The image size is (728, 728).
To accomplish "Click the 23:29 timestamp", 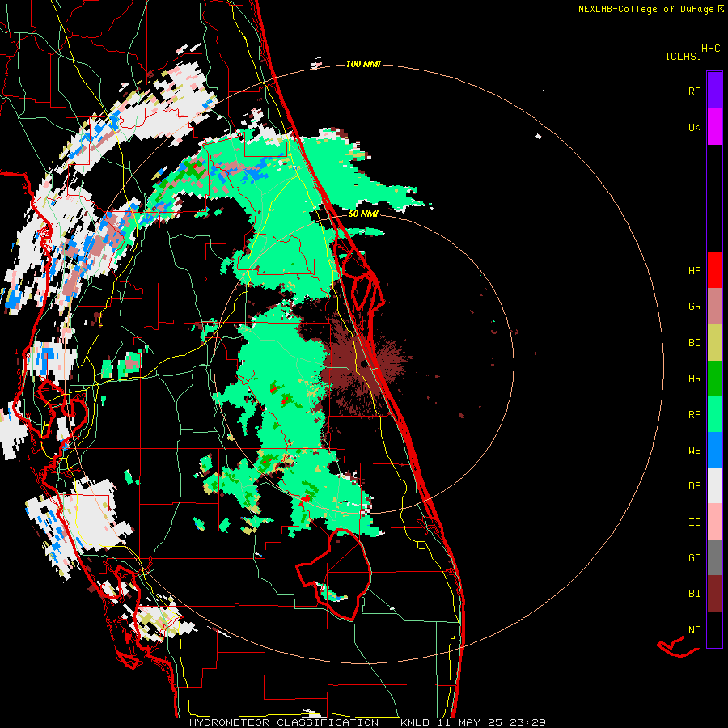I will [527, 722].
